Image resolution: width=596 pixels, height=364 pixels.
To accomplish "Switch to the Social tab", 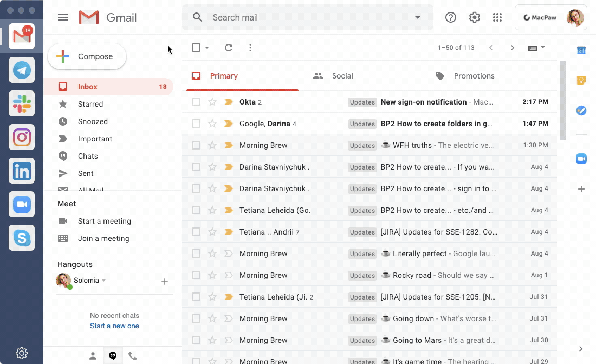I will pyautogui.click(x=342, y=76).
